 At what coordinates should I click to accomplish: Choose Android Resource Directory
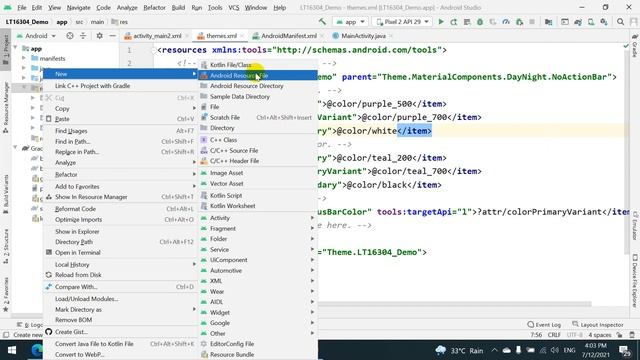pos(258,86)
